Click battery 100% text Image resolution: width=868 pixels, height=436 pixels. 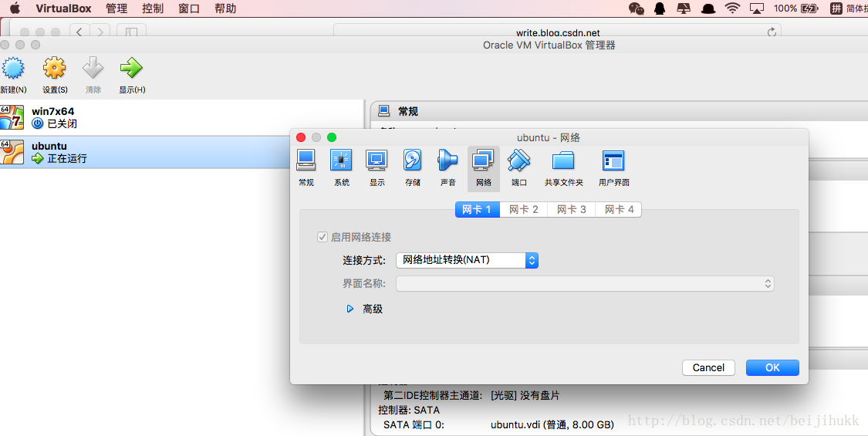tap(785, 8)
